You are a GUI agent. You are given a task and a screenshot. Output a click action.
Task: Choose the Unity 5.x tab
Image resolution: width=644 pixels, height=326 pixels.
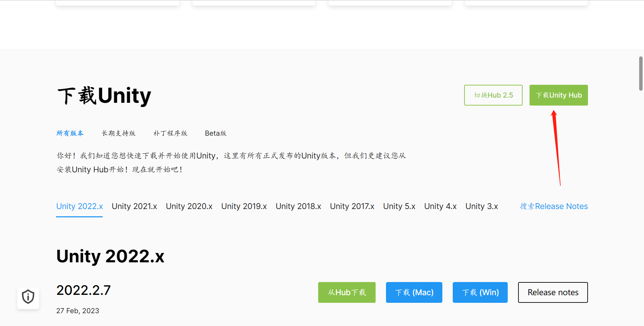coord(399,206)
